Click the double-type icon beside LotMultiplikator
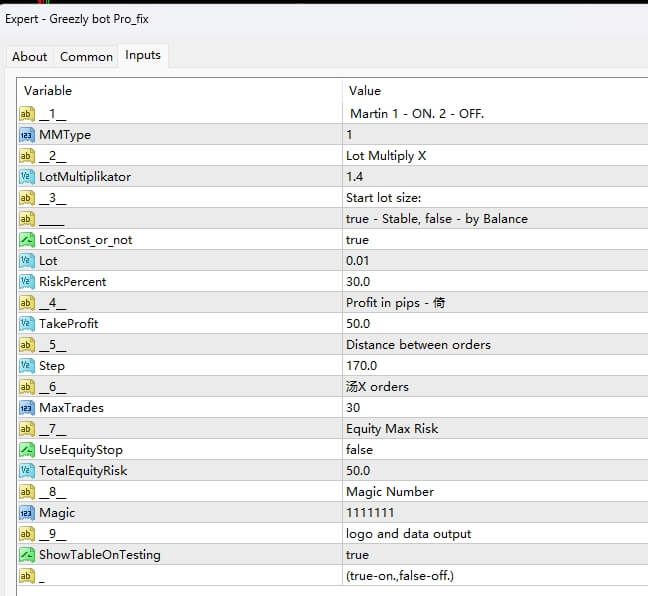Screen dimensions: 648x596 pos(27,177)
